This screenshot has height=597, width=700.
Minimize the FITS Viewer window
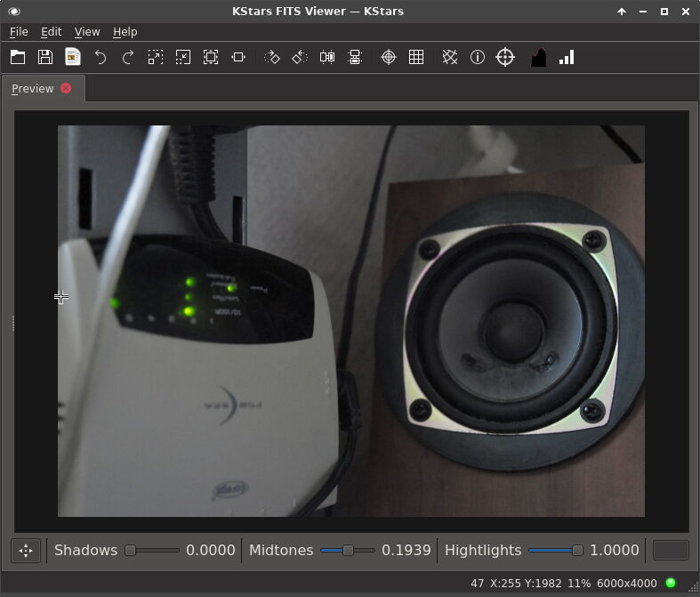[x=643, y=12]
